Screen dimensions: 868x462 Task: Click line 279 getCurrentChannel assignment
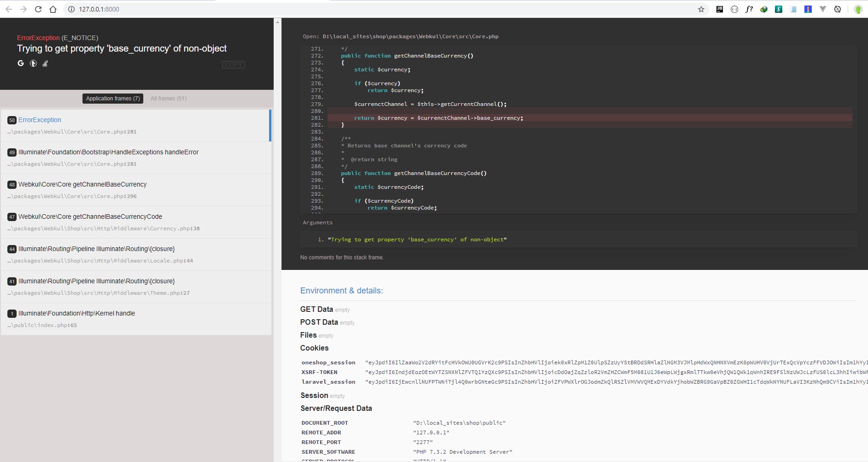click(x=430, y=104)
